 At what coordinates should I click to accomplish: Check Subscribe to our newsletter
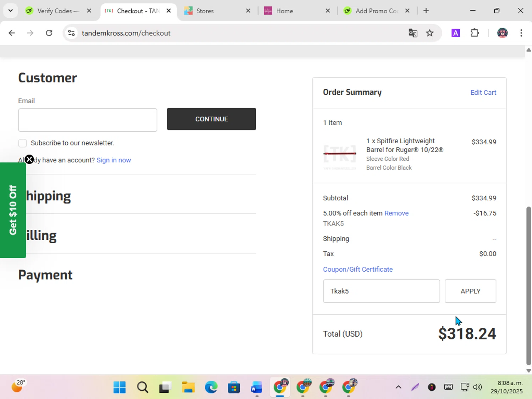(x=22, y=143)
